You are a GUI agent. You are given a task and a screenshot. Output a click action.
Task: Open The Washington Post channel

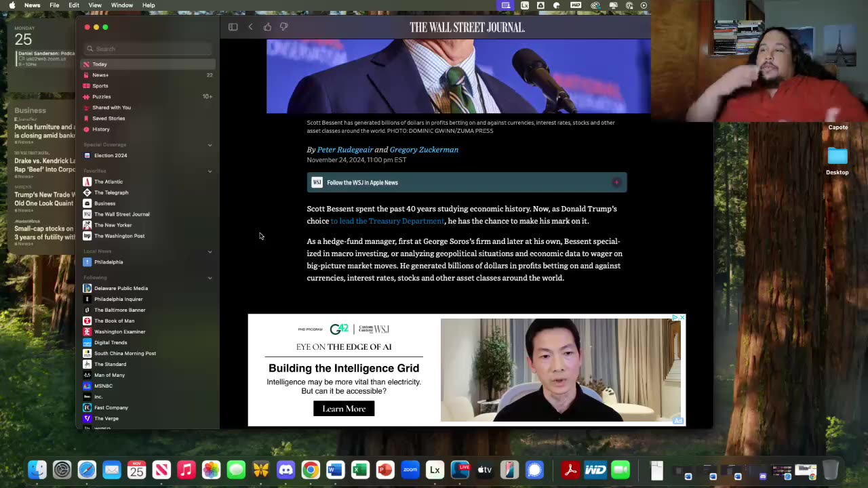point(119,236)
